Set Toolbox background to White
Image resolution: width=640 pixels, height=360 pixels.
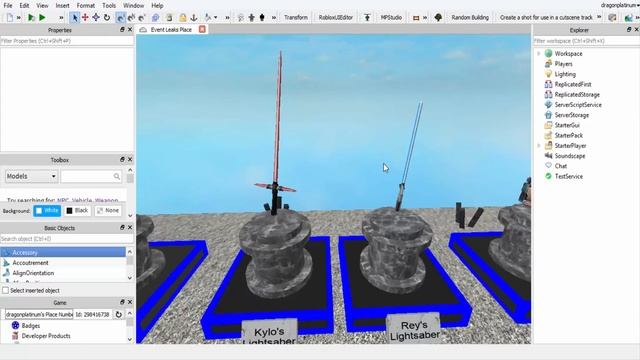[47, 211]
